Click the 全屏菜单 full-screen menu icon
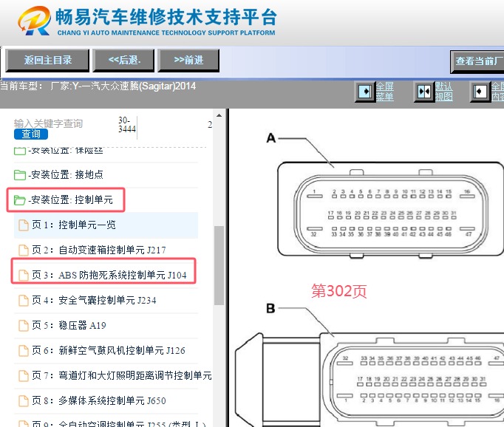 (365, 92)
